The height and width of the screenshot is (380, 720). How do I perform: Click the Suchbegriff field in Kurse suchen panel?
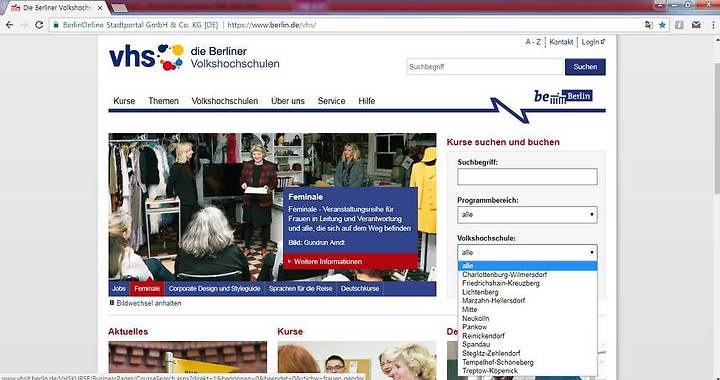pos(527,177)
